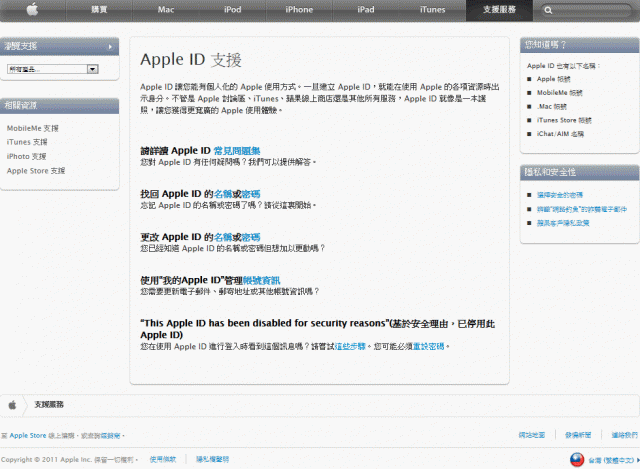Click the Apple icon in footer breadcrumb
This screenshot has width=640, height=469.
[x=12, y=405]
